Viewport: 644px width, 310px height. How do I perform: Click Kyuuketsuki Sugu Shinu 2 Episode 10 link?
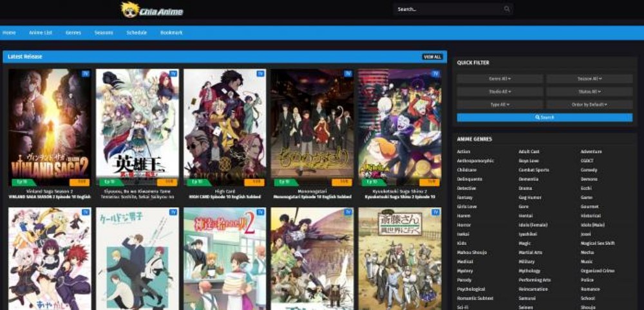[400, 197]
